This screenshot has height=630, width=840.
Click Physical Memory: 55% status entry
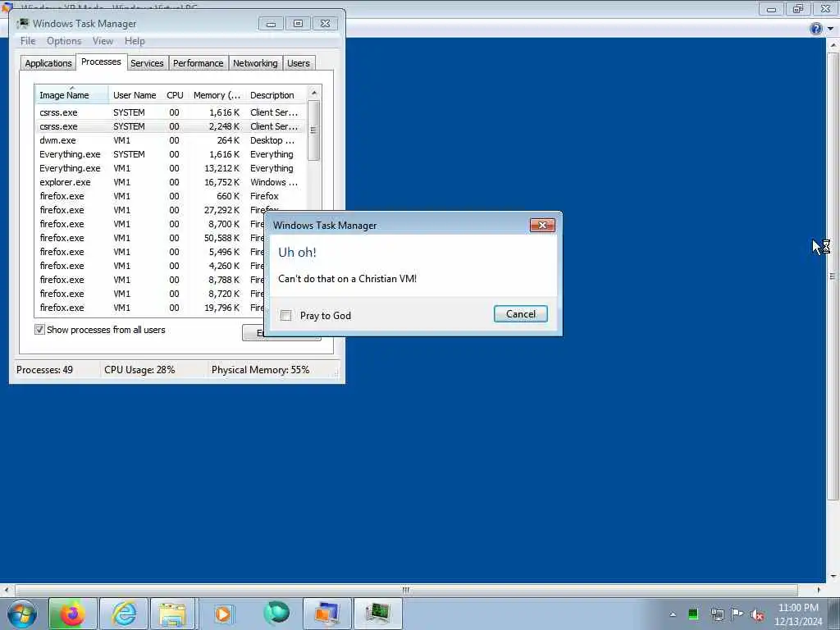point(260,370)
